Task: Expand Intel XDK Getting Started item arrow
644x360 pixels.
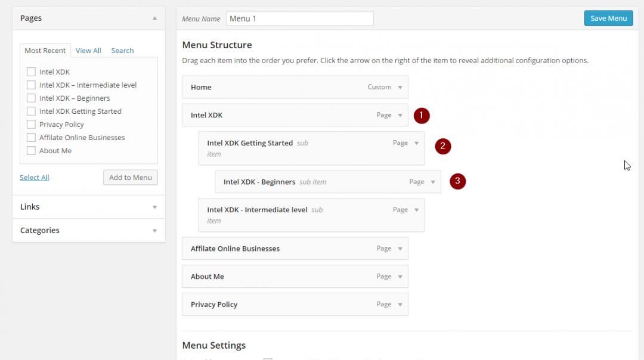Action: pyautogui.click(x=416, y=143)
